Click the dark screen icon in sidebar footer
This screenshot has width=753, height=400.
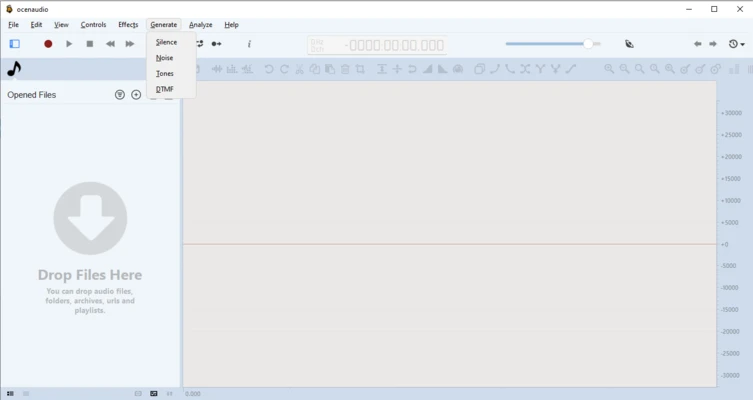point(154,393)
